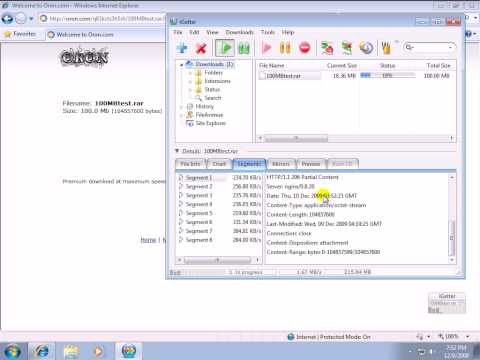Screen dimensions: 480x360
Task: Open the Tools menu
Action: (x=268, y=32)
